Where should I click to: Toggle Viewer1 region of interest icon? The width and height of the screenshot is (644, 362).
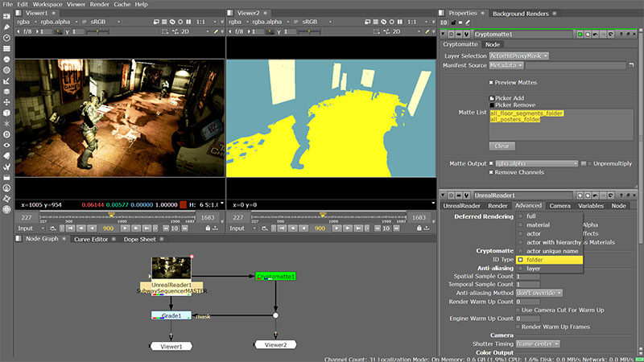[x=165, y=31]
